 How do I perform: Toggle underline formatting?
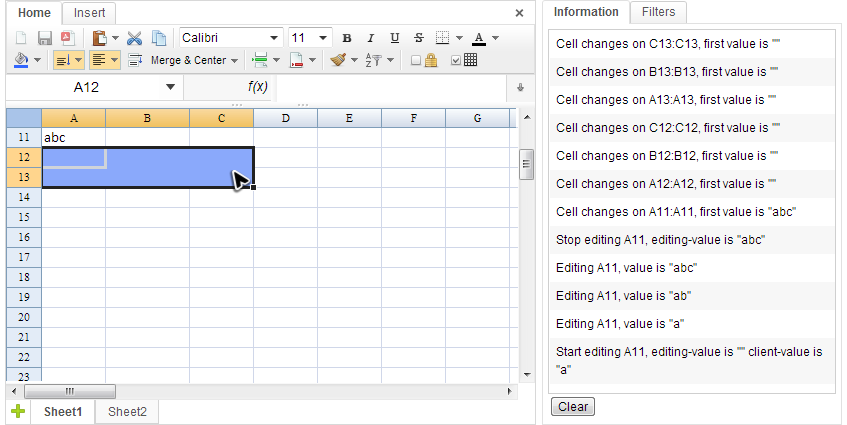click(395, 38)
